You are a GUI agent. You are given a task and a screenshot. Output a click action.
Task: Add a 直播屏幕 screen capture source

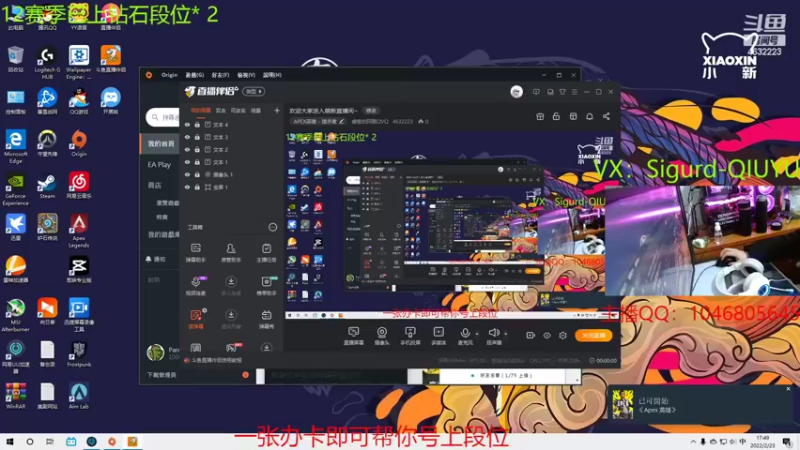click(354, 336)
